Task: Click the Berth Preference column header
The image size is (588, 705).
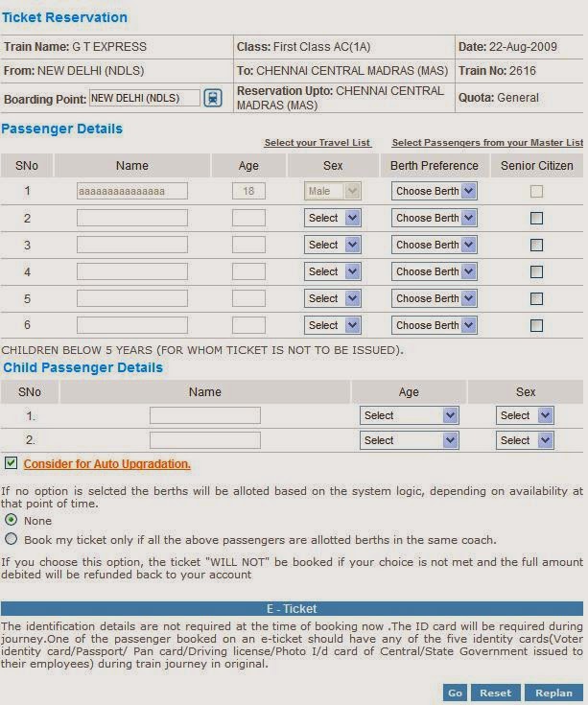Action: coord(435,166)
